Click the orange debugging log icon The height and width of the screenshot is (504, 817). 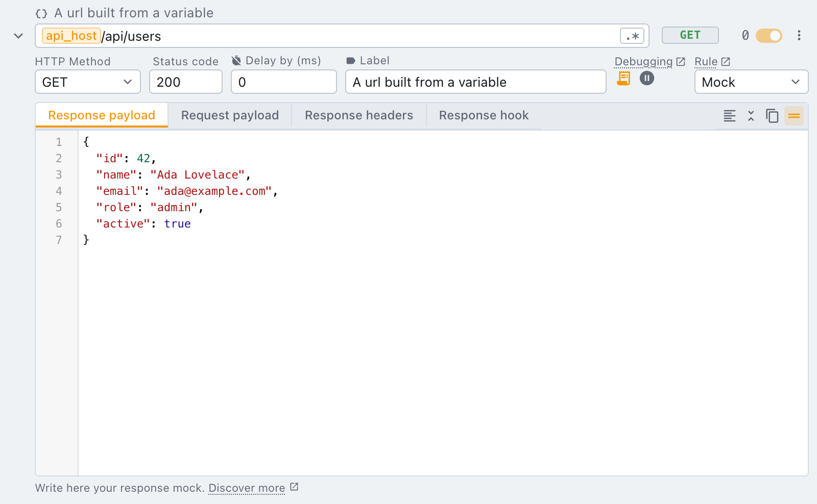click(623, 78)
